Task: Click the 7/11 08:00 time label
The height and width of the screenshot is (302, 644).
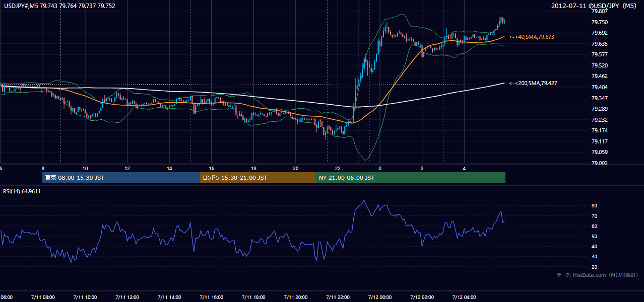Action: click(x=43, y=297)
